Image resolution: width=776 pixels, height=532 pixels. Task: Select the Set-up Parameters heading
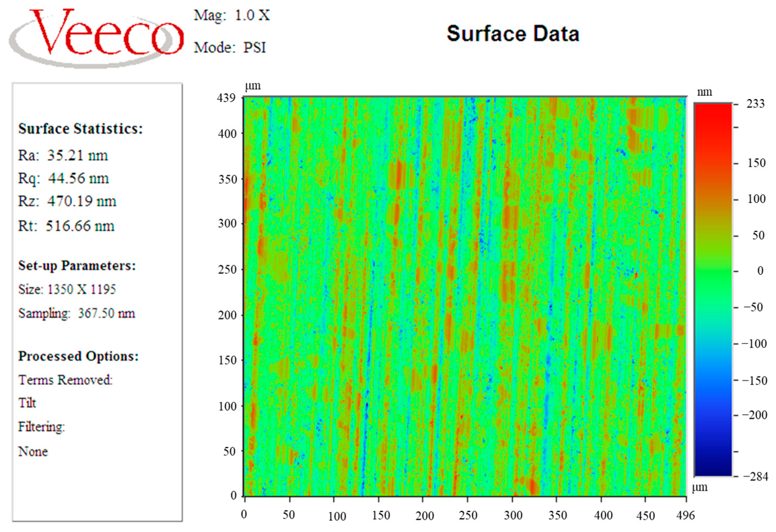click(77, 266)
